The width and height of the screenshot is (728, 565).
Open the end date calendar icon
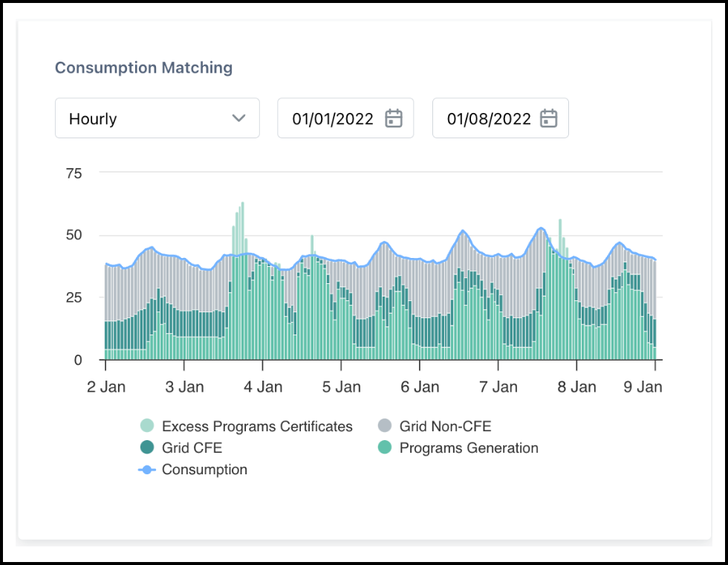pos(550,117)
